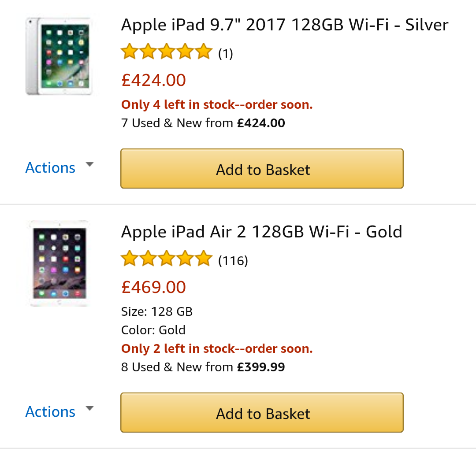
Task: Open 7 Used & New offers from £424.00
Action: click(x=203, y=123)
